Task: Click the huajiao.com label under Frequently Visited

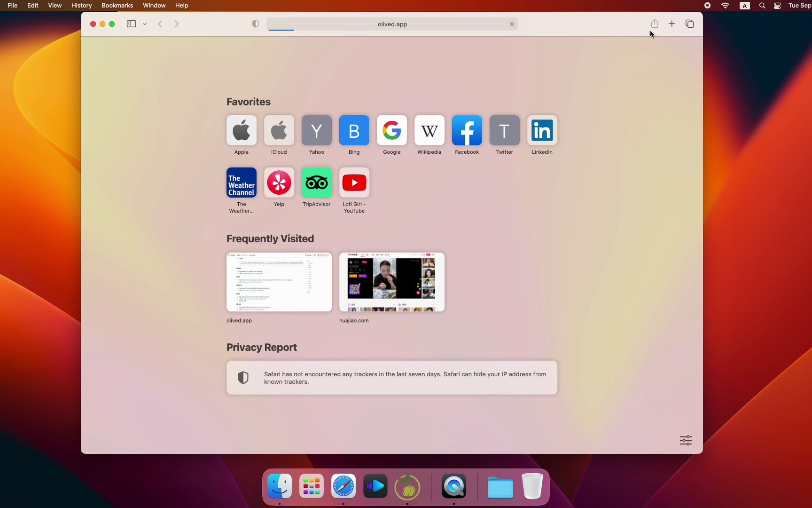Action: point(354,320)
